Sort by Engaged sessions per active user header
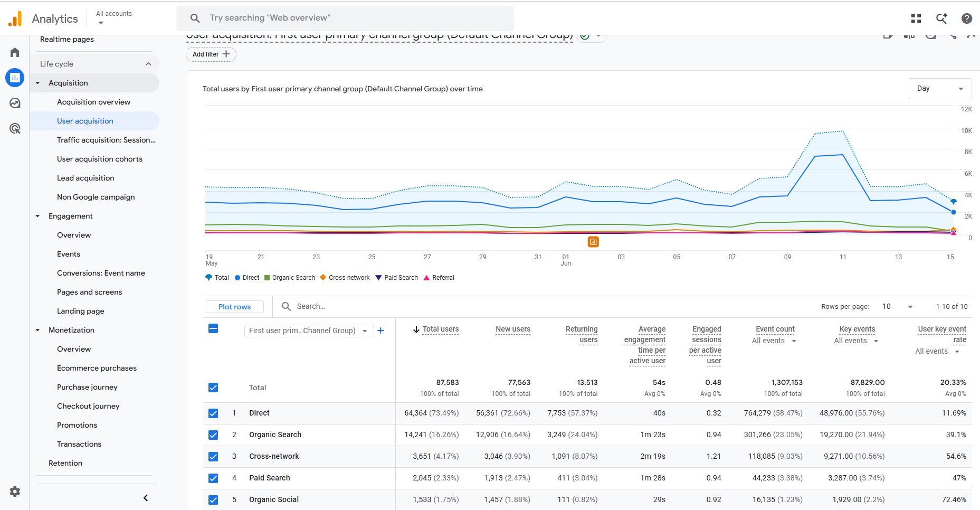 pos(706,345)
